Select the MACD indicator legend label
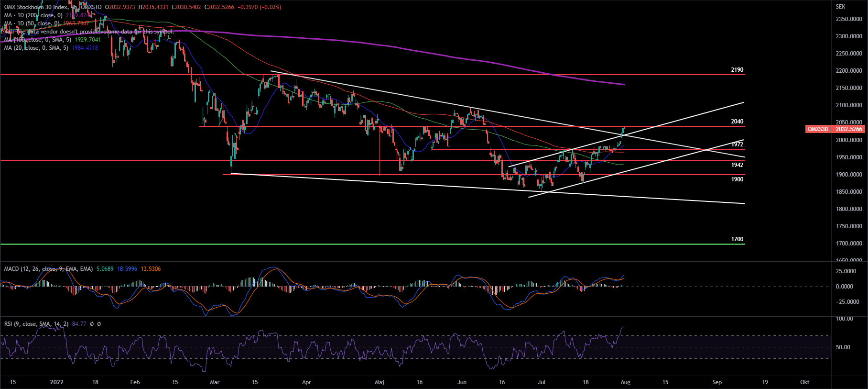 click(x=48, y=269)
